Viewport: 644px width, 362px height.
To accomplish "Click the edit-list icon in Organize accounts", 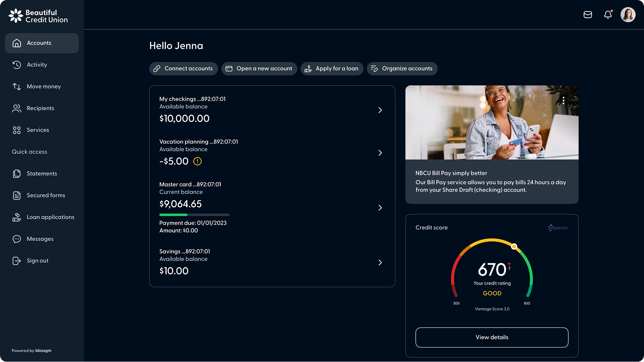I will coord(374,69).
